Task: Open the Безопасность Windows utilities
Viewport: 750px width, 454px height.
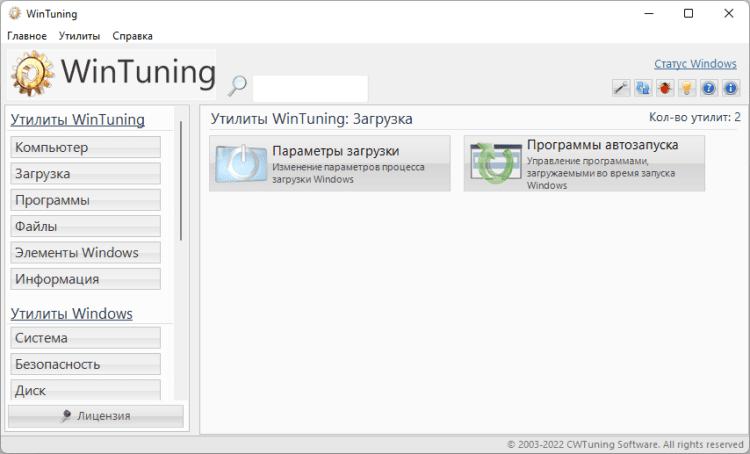Action: coord(86,364)
